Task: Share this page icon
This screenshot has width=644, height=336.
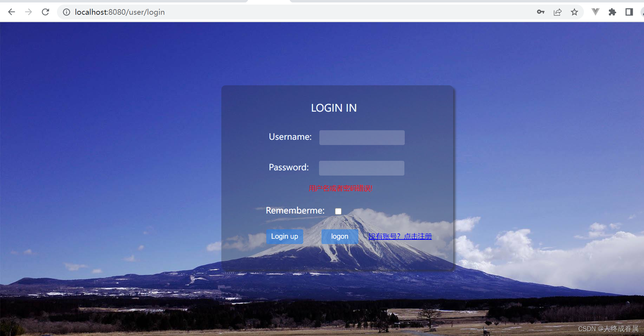Action: click(x=558, y=12)
